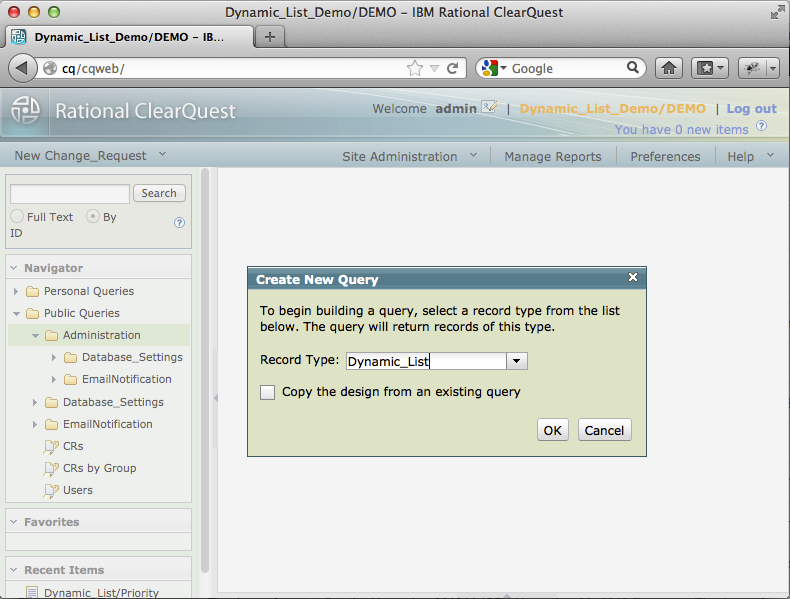Click the sidebar collapse handle arrow
Viewport: 790px width, 599px height.
point(216,398)
